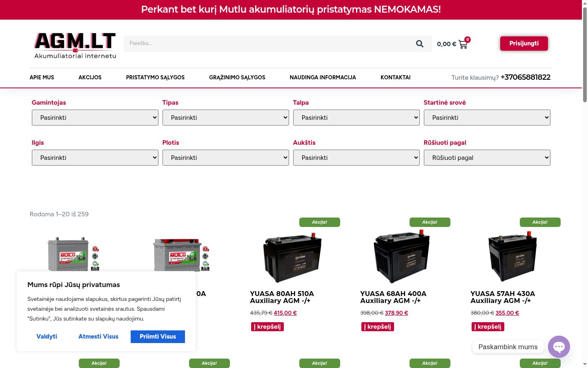Click the Paskambink mums label
The height and width of the screenshot is (368, 588).
(508, 347)
